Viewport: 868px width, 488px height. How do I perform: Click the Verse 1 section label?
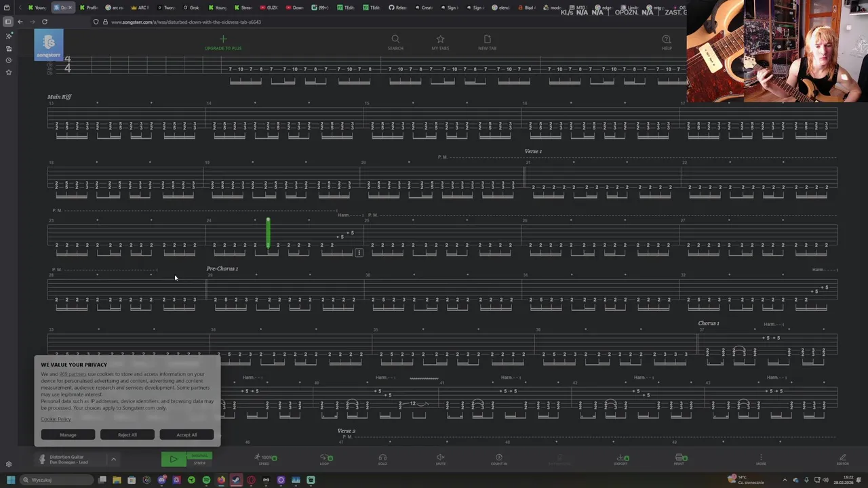tap(533, 151)
